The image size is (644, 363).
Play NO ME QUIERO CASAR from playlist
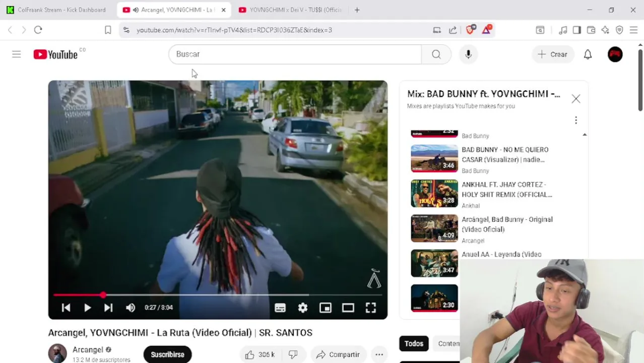pos(494,160)
